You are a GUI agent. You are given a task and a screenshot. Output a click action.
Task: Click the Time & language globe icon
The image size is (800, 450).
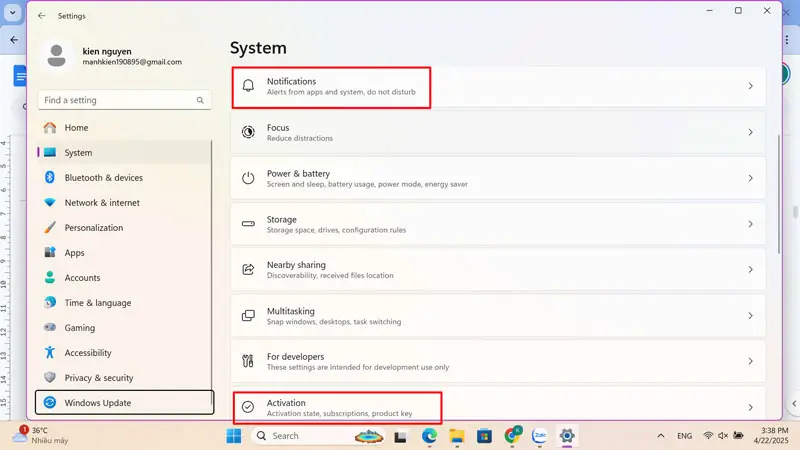tap(49, 303)
